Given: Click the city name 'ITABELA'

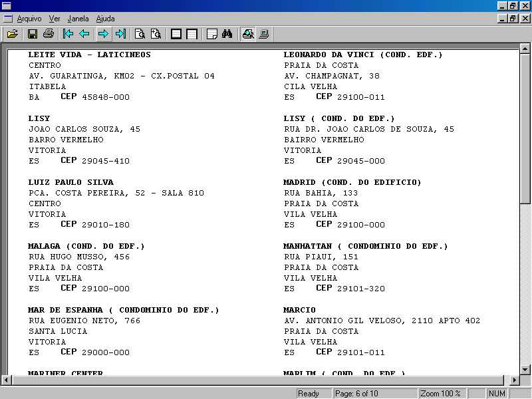Looking at the screenshot, I should [47, 86].
